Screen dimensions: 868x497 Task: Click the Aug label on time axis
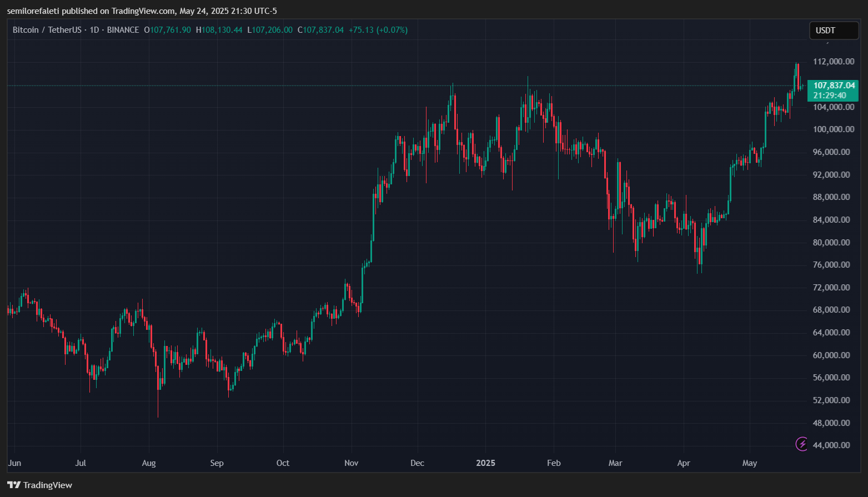pos(149,463)
